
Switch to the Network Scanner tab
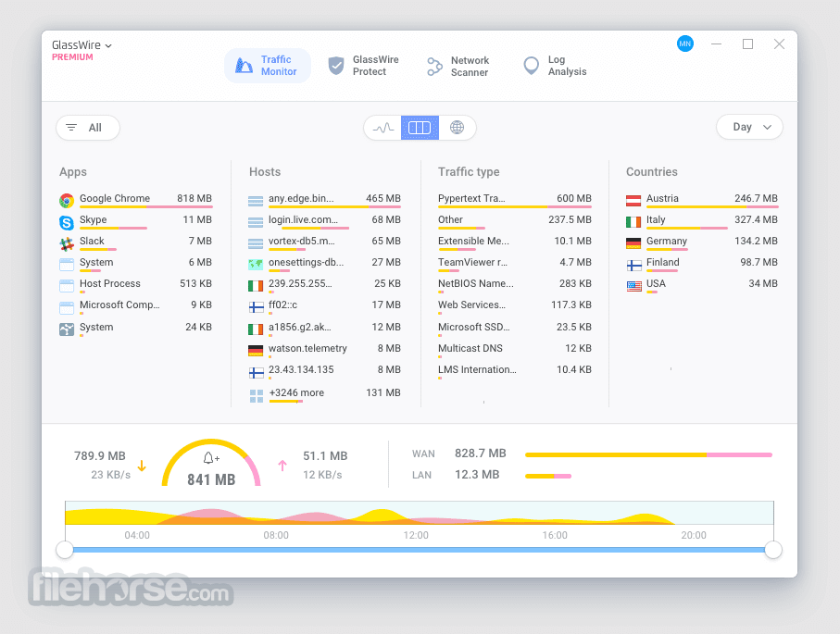(x=458, y=67)
